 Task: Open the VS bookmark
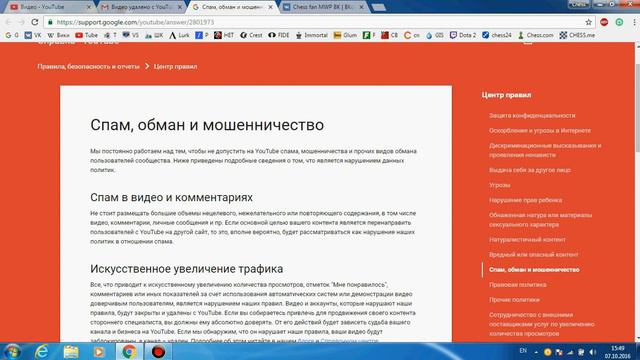[x=131, y=35]
